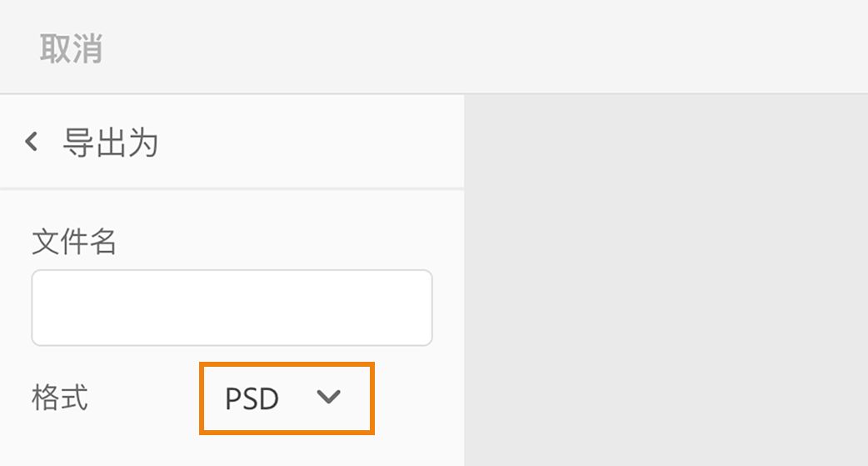
Task: Click blank space below the 格式 label
Action: pos(83,446)
